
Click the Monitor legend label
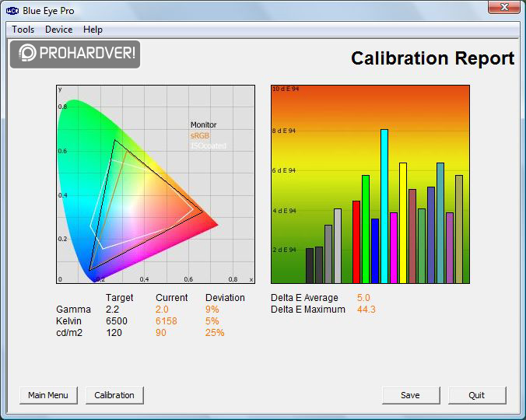point(204,124)
